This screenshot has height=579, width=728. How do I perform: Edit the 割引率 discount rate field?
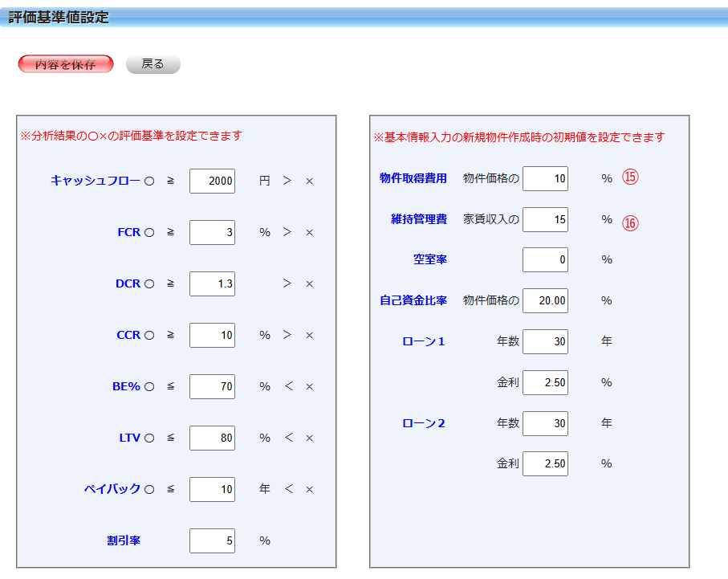click(x=212, y=540)
